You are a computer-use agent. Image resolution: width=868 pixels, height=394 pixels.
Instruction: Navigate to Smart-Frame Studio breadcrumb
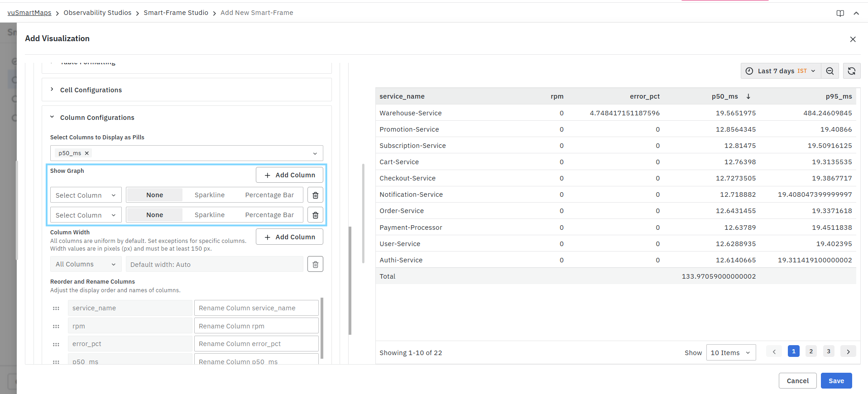[176, 13]
